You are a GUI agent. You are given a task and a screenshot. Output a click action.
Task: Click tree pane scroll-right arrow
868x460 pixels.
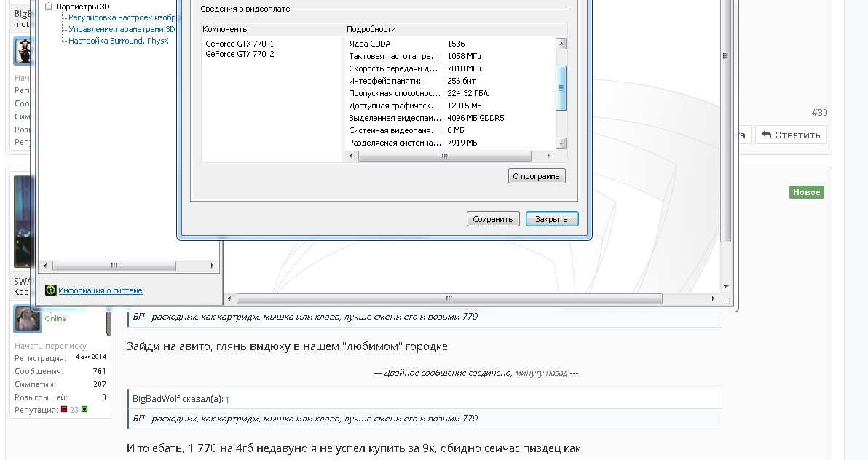212,266
